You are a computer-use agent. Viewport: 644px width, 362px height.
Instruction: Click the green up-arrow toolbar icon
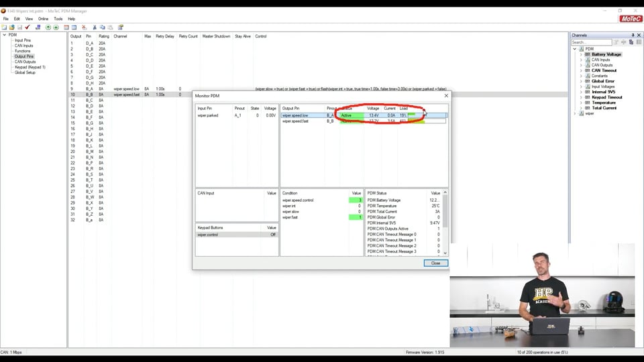(x=48, y=27)
